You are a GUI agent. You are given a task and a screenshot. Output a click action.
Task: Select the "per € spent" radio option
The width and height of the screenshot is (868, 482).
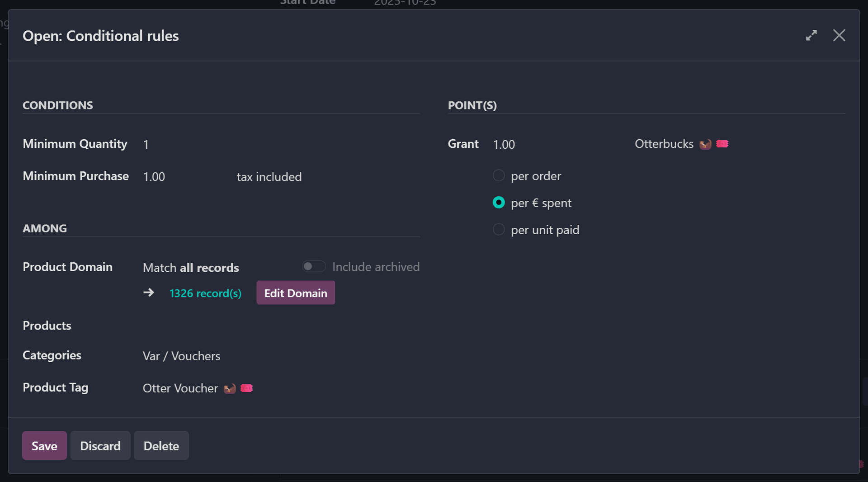click(x=499, y=203)
